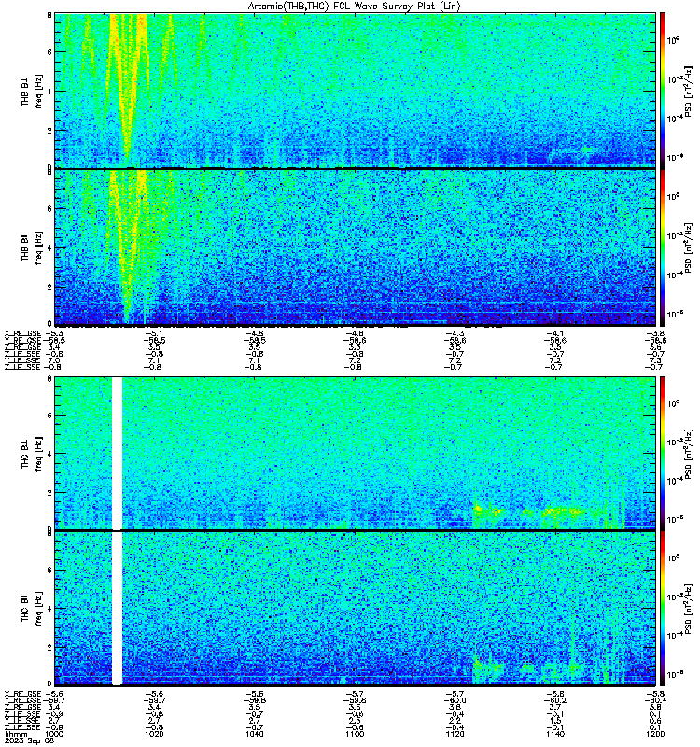Screen dimensions: 700x747
Task: Click the '4' Hz tick of THC B∥ axis
Action: pos(49,609)
